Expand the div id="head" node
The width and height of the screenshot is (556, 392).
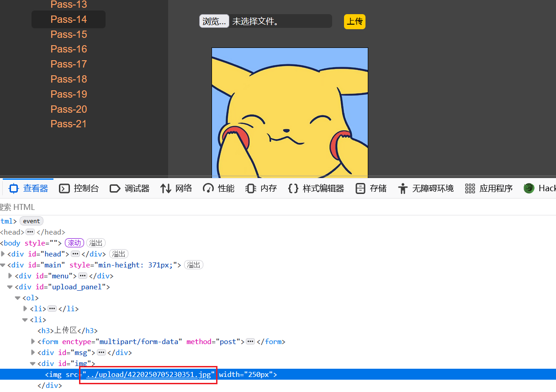click(3, 254)
